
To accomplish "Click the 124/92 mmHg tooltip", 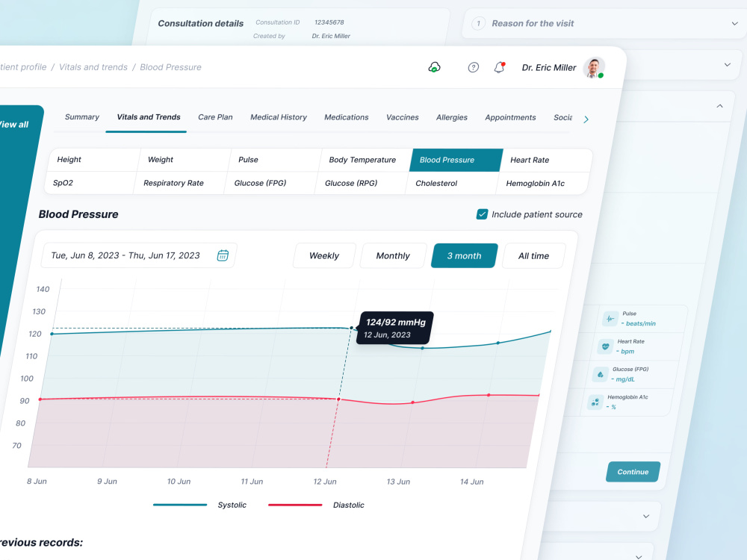I will [x=395, y=328].
